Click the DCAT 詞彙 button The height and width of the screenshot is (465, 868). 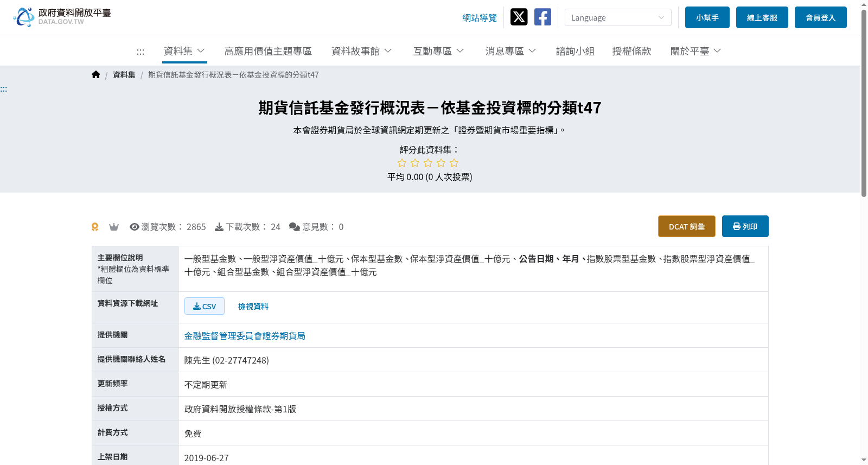(687, 226)
